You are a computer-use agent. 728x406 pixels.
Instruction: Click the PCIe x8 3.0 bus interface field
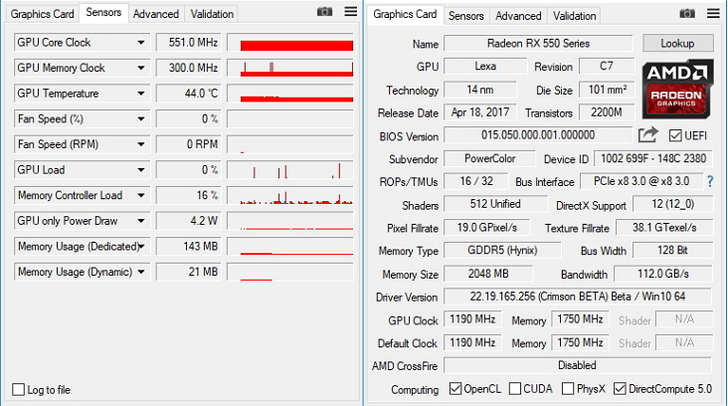[641, 181]
